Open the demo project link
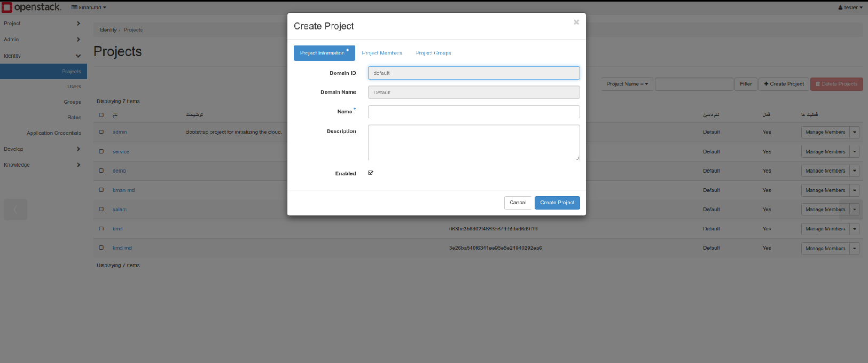 [x=119, y=171]
